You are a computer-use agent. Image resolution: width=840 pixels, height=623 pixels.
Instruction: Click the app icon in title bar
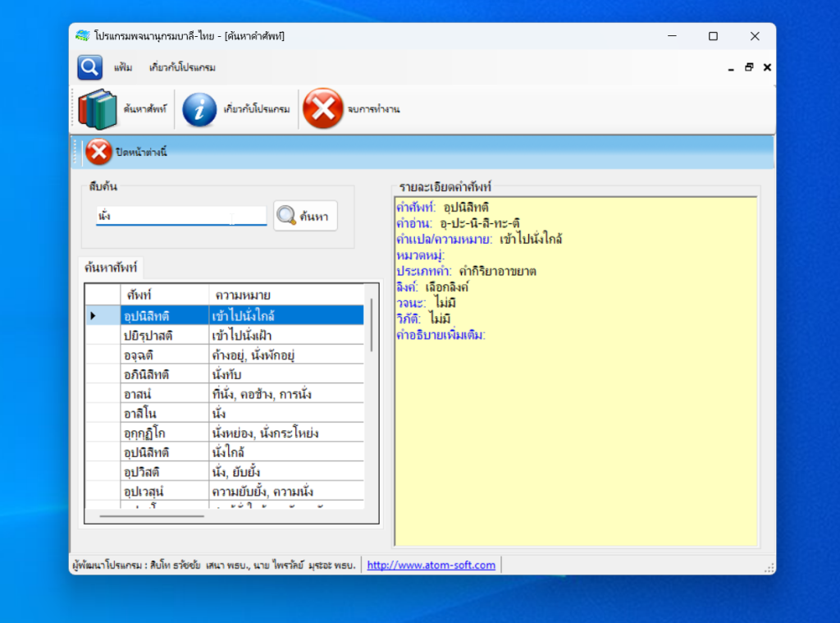[83, 36]
